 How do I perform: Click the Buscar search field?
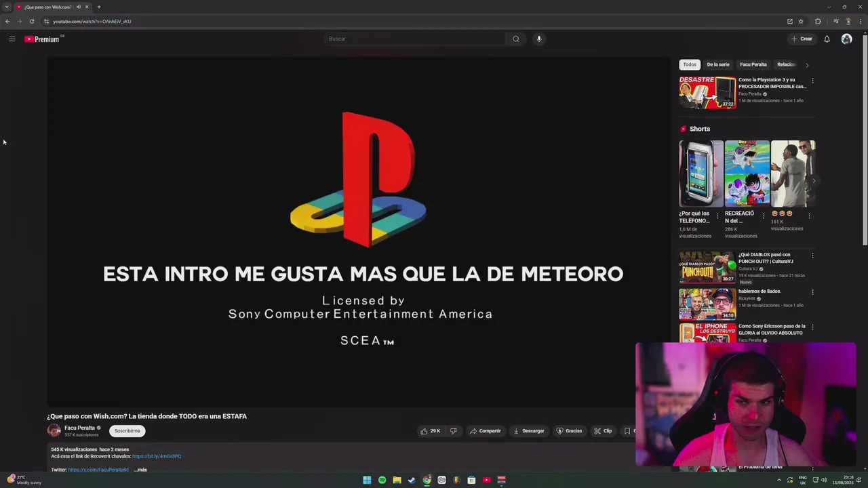[414, 39]
